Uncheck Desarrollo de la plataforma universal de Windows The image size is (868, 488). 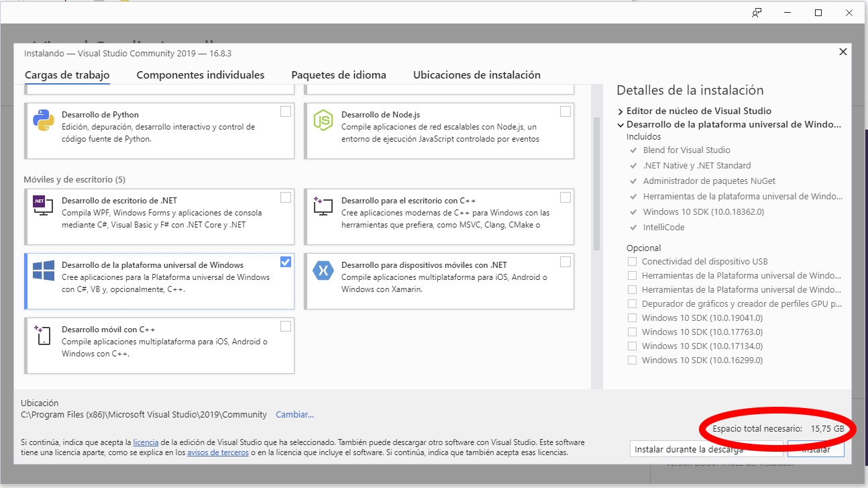[x=286, y=262]
